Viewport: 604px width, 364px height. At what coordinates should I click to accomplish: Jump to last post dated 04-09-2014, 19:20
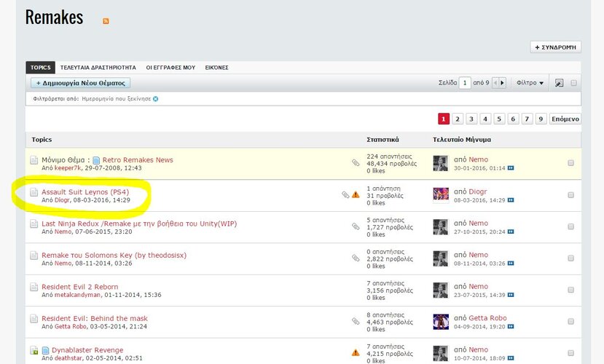pos(511,326)
